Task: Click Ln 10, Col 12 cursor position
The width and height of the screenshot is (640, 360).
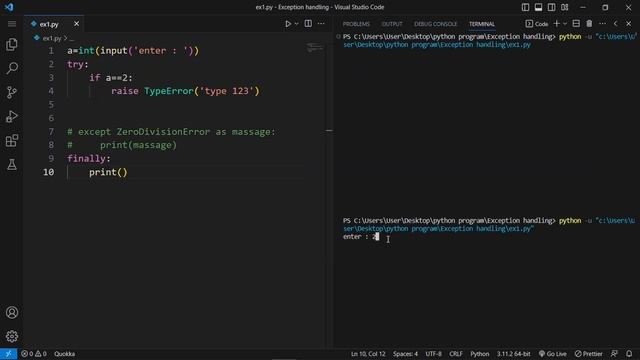Action: 368,354
